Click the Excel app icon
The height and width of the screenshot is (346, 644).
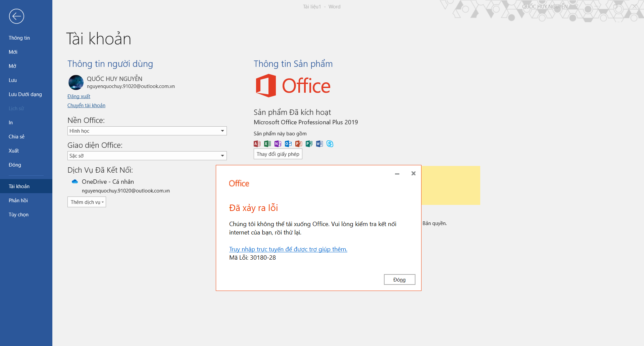click(x=267, y=144)
